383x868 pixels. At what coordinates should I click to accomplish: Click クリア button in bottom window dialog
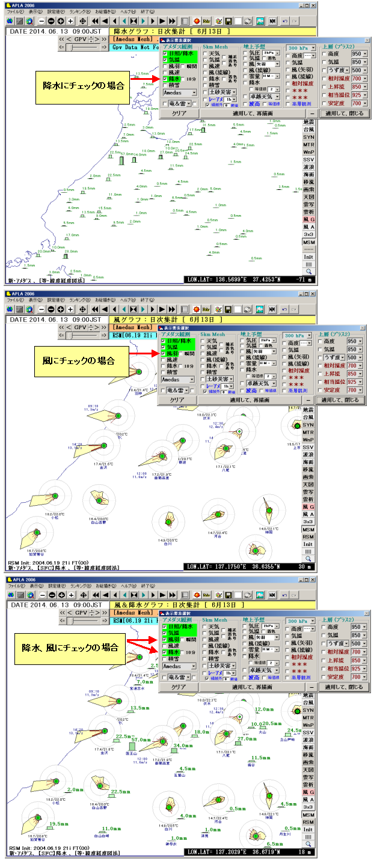(x=179, y=687)
